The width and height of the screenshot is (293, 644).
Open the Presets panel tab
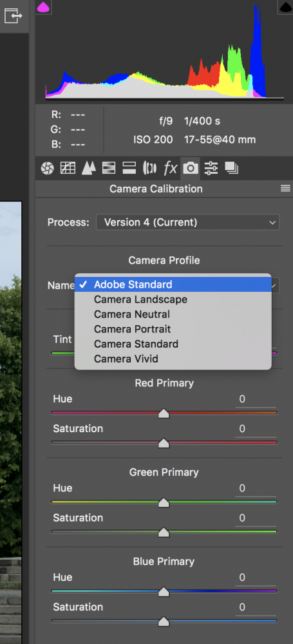coord(211,168)
